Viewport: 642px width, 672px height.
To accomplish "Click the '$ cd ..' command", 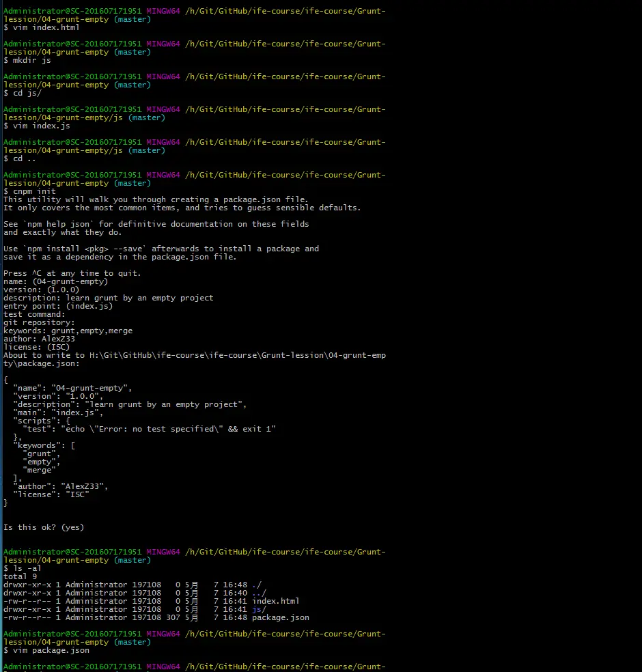I will (20, 158).
